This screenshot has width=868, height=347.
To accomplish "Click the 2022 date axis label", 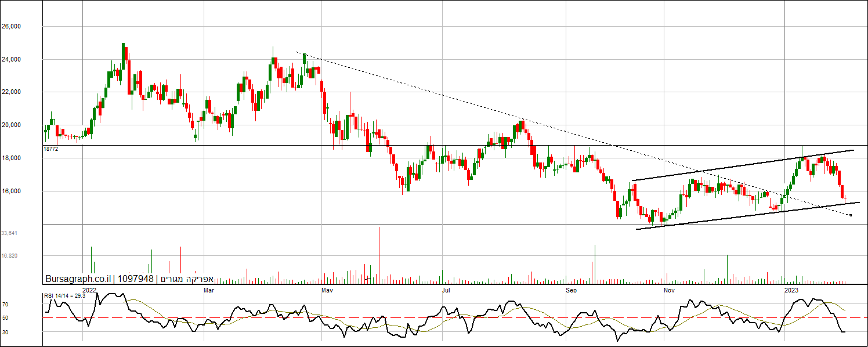I will 89,289.
